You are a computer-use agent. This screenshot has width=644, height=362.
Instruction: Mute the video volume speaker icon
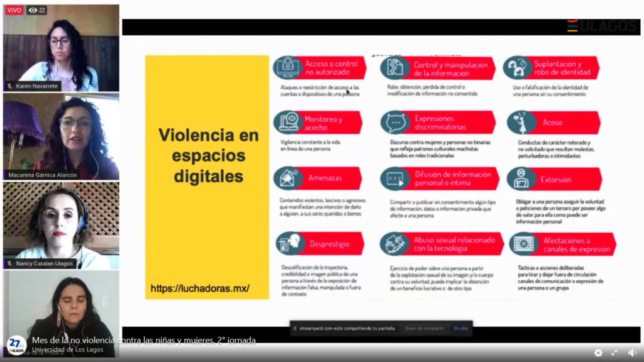click(x=632, y=353)
